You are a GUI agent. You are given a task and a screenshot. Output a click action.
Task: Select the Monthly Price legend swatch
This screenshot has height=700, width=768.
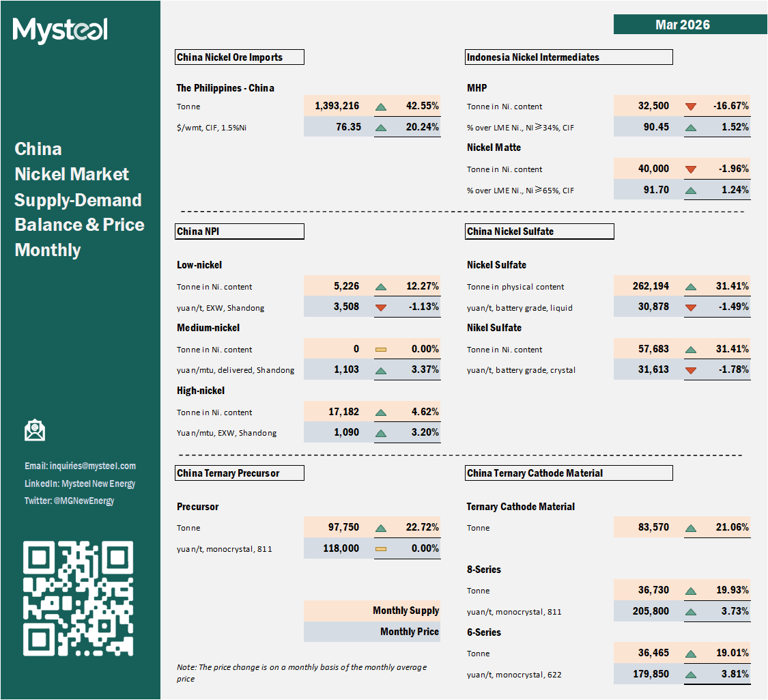tap(372, 632)
